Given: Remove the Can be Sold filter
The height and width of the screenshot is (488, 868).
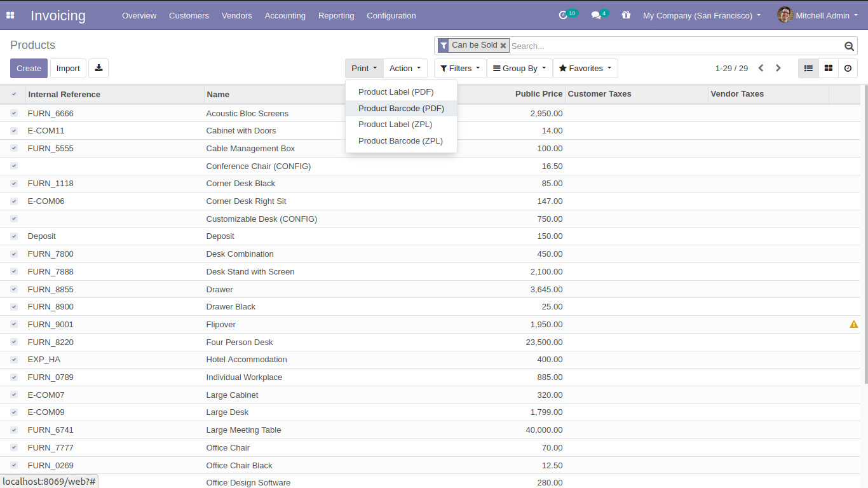Looking at the screenshot, I should coord(503,46).
